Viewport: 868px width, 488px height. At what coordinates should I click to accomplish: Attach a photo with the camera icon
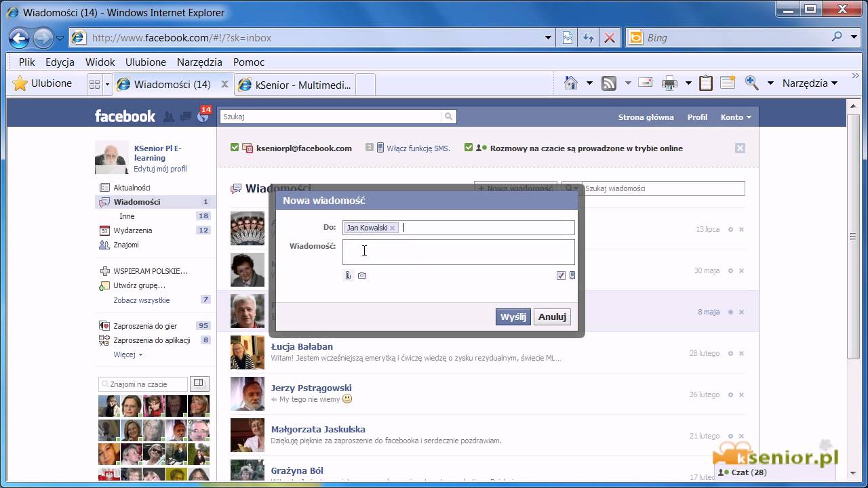362,275
